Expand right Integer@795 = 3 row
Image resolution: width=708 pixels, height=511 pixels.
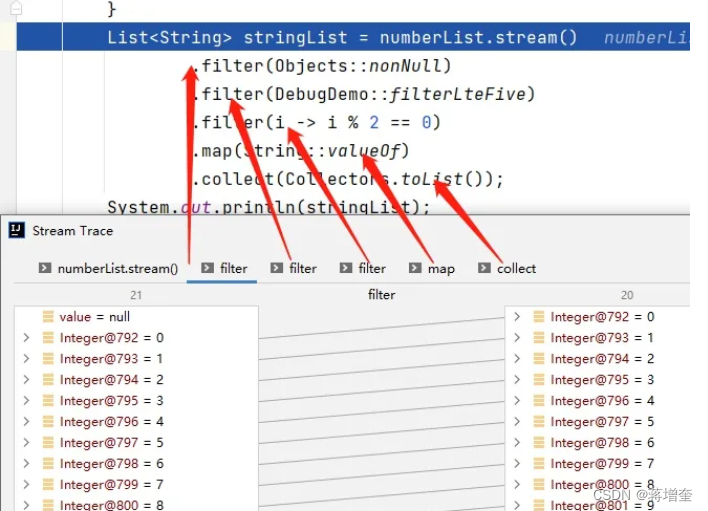(x=517, y=380)
